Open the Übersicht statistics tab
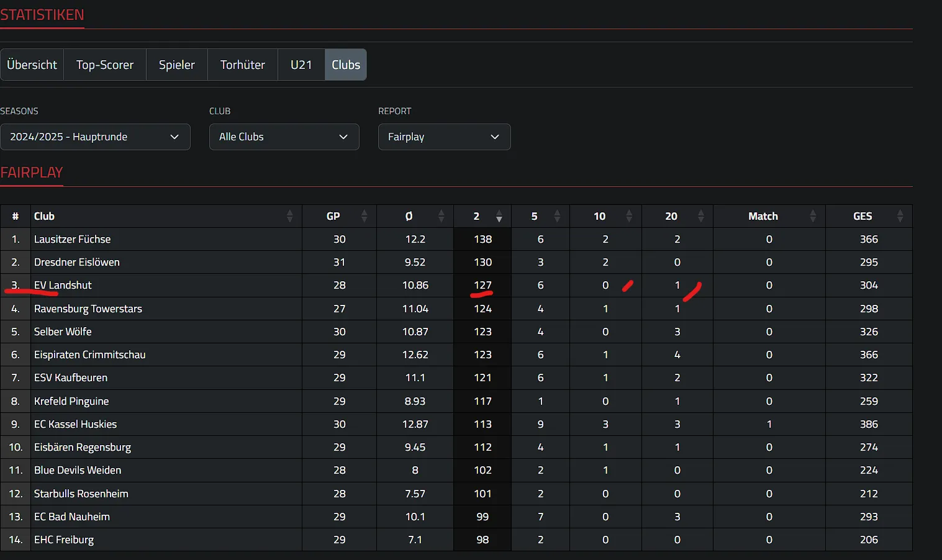The image size is (942, 560). 32,65
